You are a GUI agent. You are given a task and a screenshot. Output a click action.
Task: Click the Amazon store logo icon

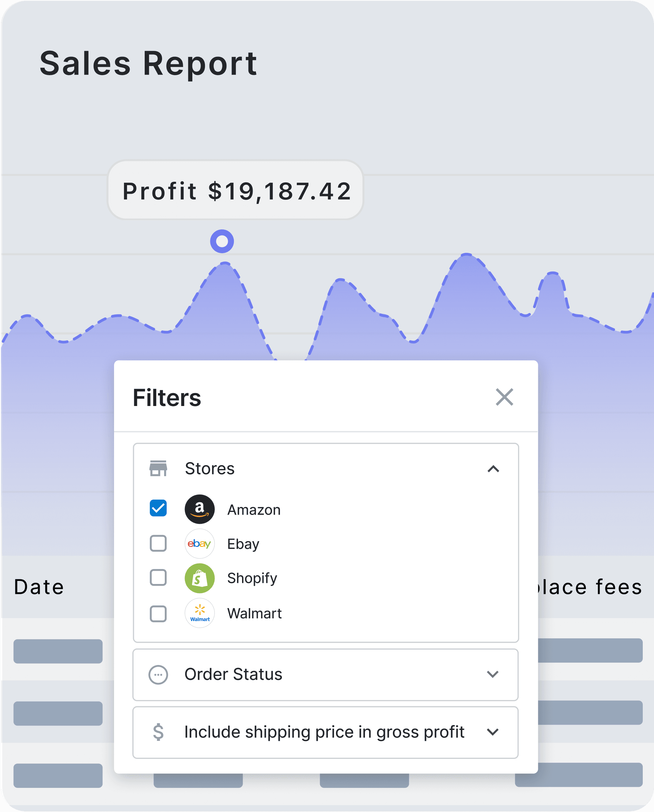click(199, 509)
